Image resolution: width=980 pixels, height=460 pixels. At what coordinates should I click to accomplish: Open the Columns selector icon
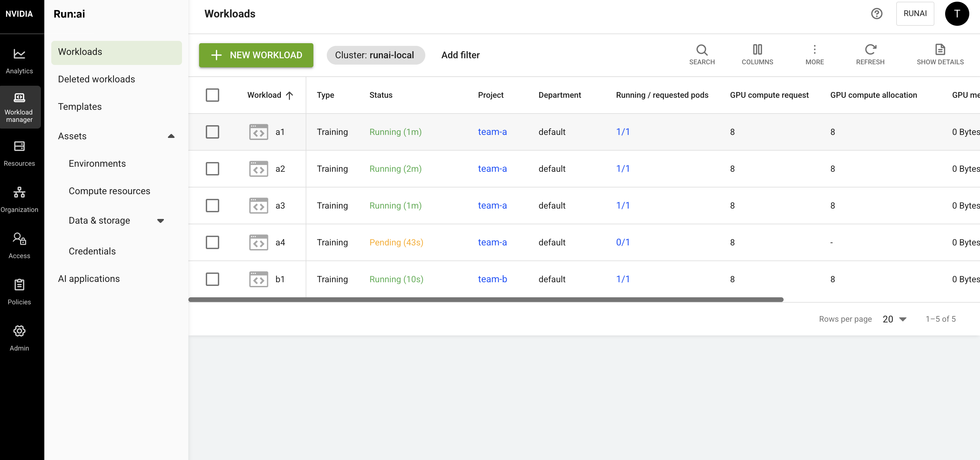[757, 50]
